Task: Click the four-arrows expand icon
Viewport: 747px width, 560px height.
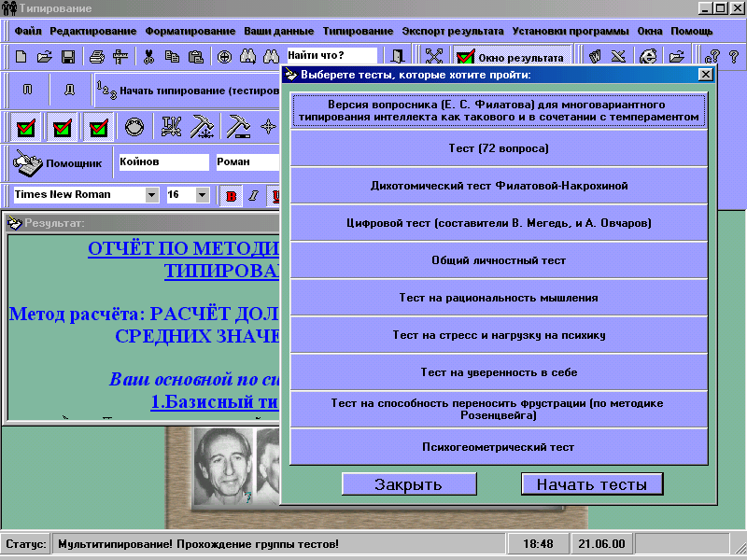Action: pyautogui.click(x=434, y=57)
